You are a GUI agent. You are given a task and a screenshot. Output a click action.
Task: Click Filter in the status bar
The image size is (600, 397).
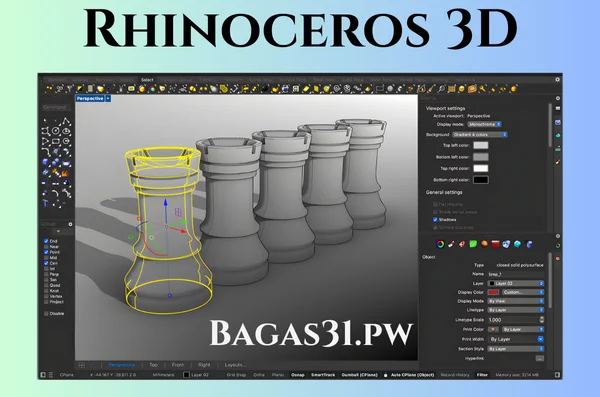[x=482, y=375]
